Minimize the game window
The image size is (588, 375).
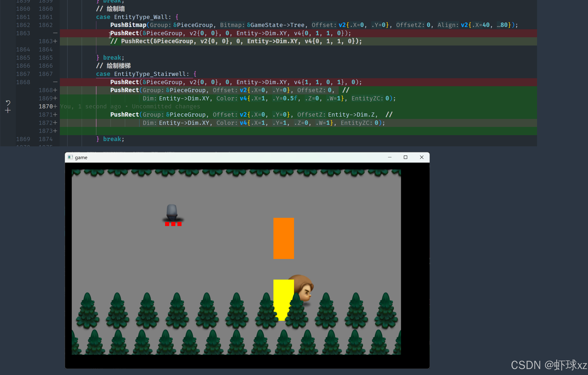click(390, 157)
